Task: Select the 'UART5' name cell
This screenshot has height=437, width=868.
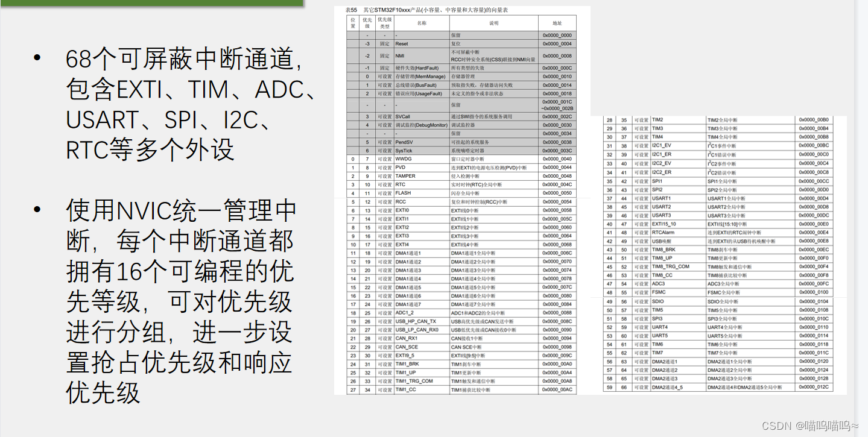Action: 679,336
